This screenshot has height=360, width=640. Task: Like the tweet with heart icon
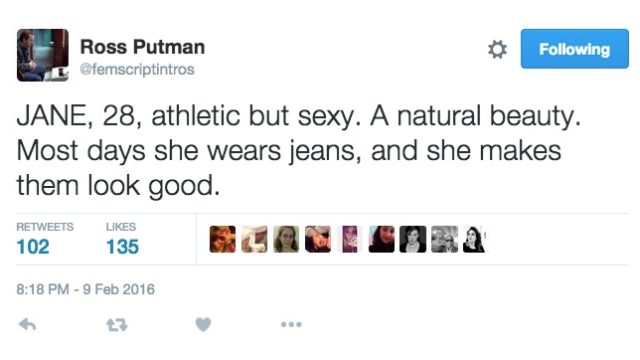click(x=203, y=324)
